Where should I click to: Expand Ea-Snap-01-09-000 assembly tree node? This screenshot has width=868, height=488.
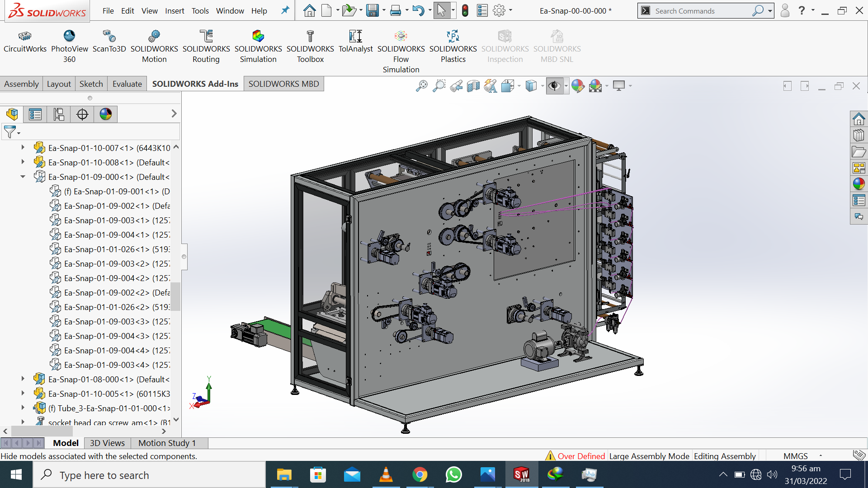[x=21, y=177]
